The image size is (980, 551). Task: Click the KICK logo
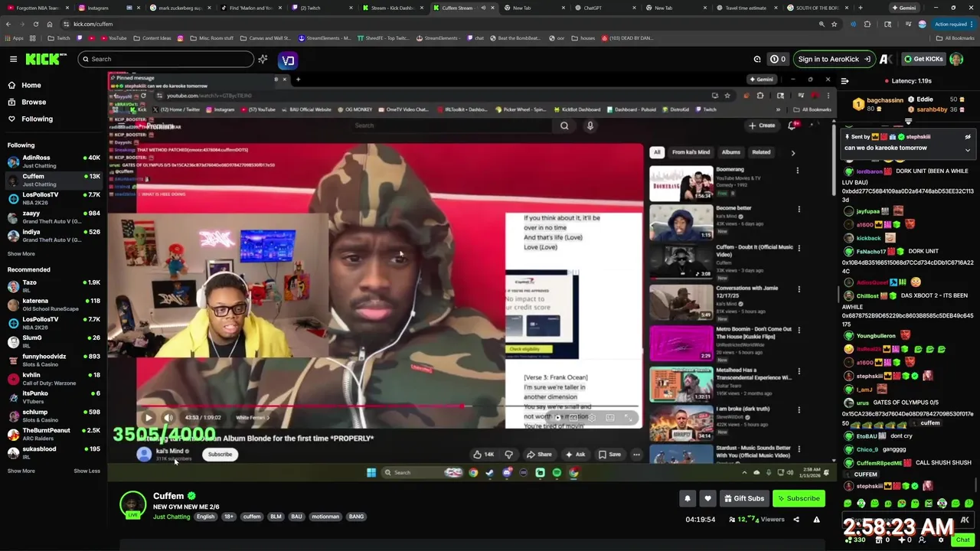point(46,59)
